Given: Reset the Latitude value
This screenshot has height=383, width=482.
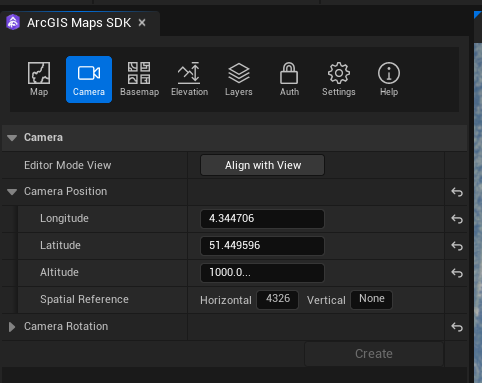Looking at the screenshot, I should point(457,246).
